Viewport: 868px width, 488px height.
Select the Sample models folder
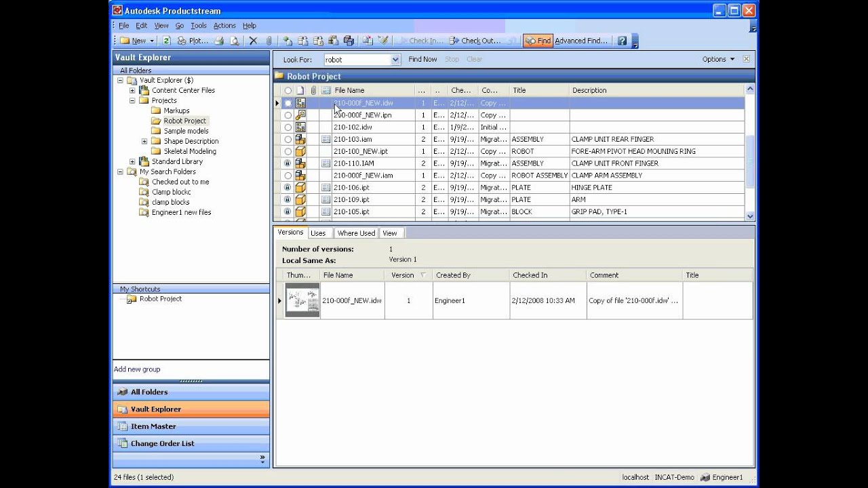coord(186,131)
